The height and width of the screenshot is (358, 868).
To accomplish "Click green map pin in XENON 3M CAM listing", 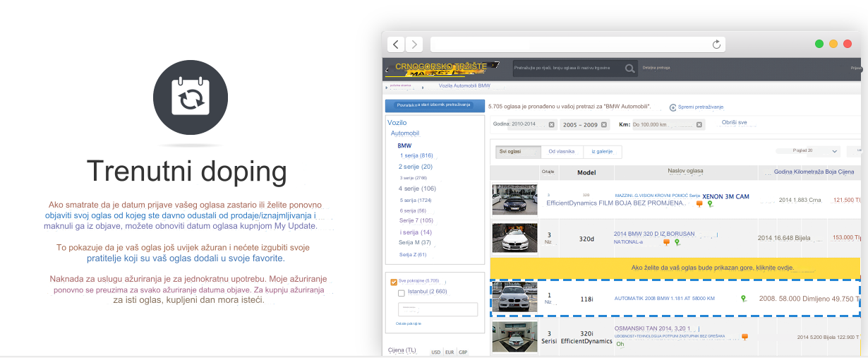I will tap(710, 203).
